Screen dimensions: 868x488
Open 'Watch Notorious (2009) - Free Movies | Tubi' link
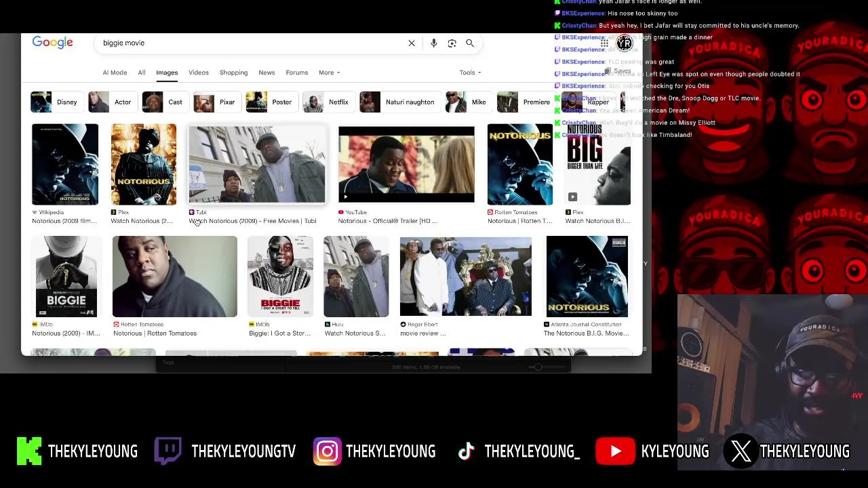[x=253, y=221]
